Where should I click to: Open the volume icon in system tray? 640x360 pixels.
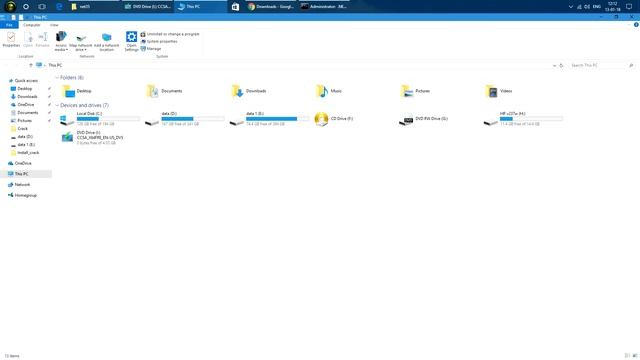click(587, 7)
